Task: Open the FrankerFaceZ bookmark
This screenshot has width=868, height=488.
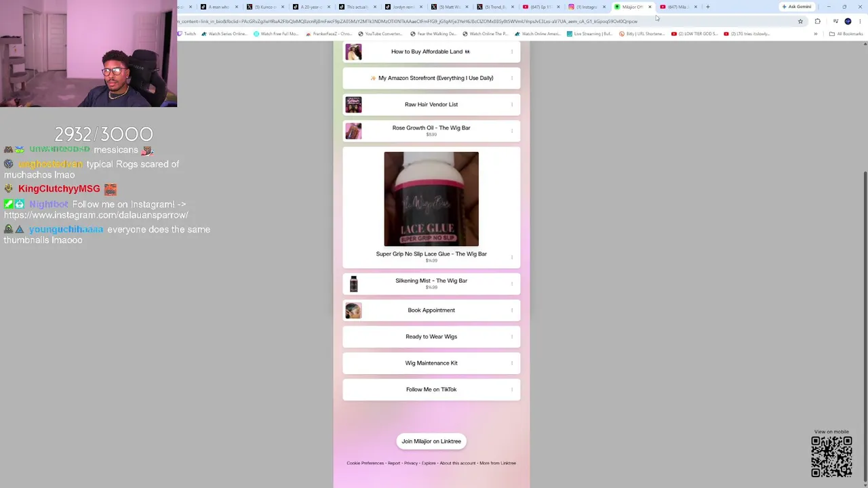Action: 329,34
